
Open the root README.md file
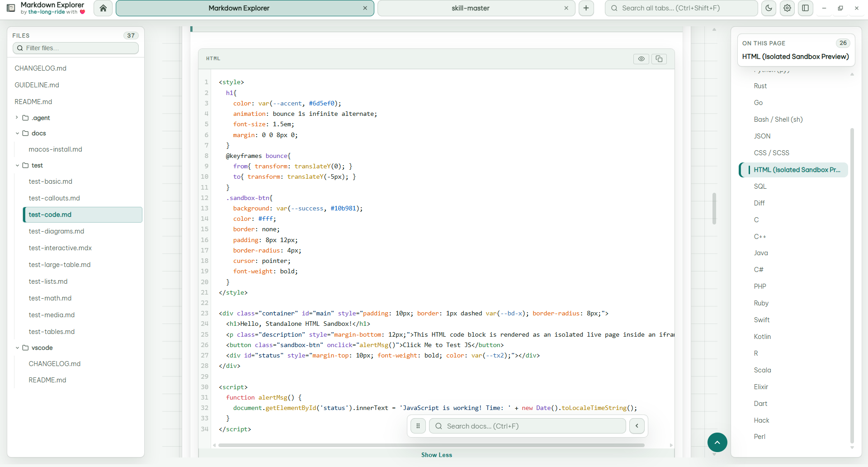coord(33,102)
